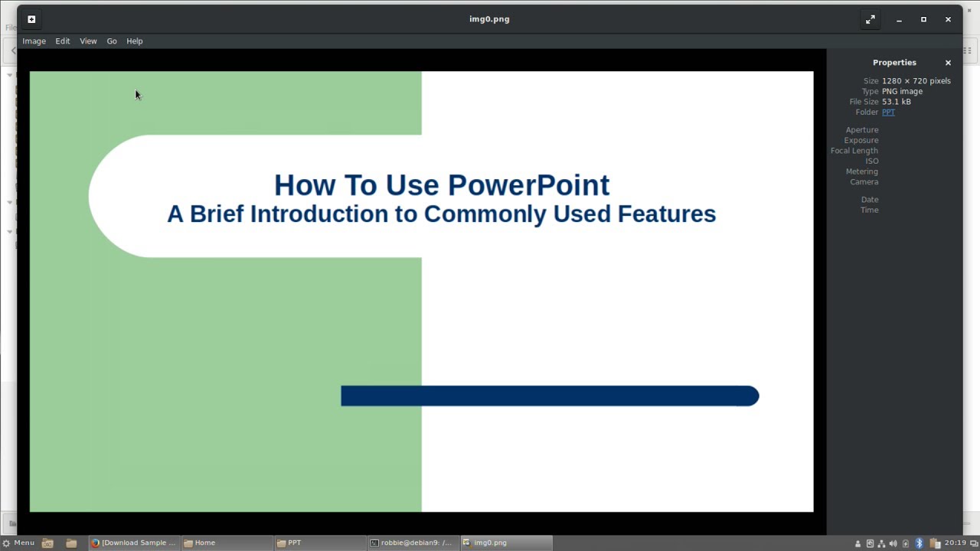The width and height of the screenshot is (980, 551).
Task: Open the PPT folder link
Action: [x=888, y=112]
